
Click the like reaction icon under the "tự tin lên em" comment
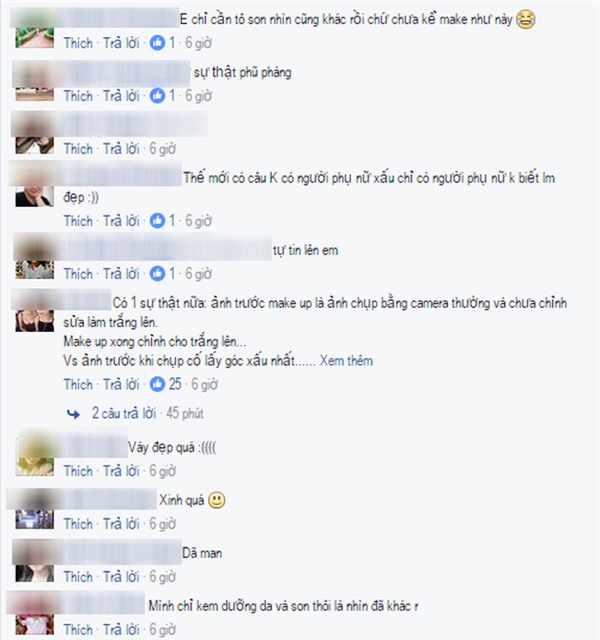(157, 273)
